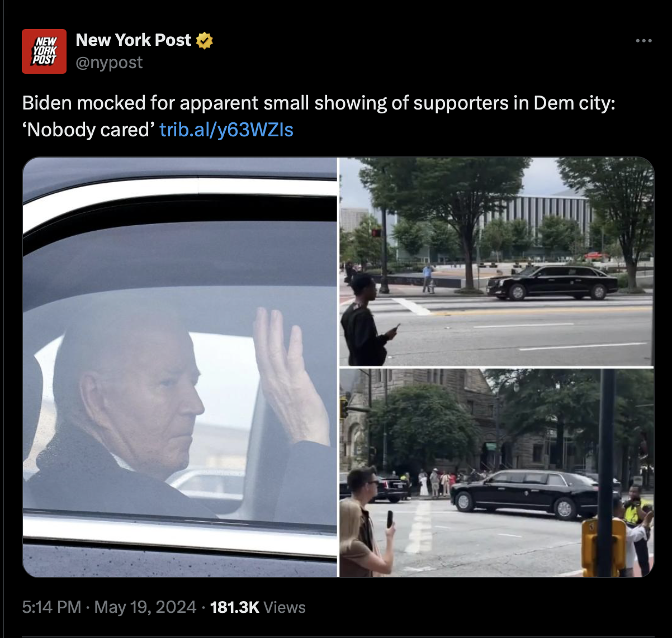Screen dimensions: 672x638
Task: Click the yellow pedestrian signal box in bottom photo
Action: click(x=603, y=547)
